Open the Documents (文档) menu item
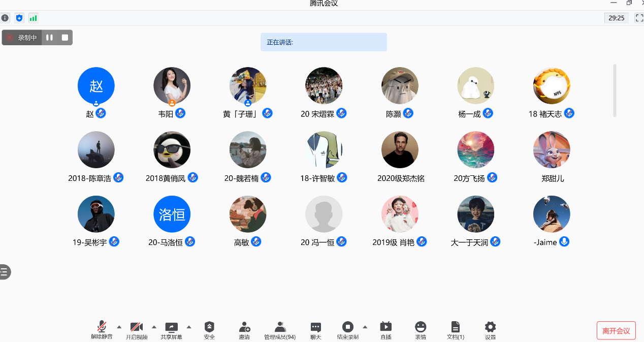The height and width of the screenshot is (342, 644). tap(455, 329)
